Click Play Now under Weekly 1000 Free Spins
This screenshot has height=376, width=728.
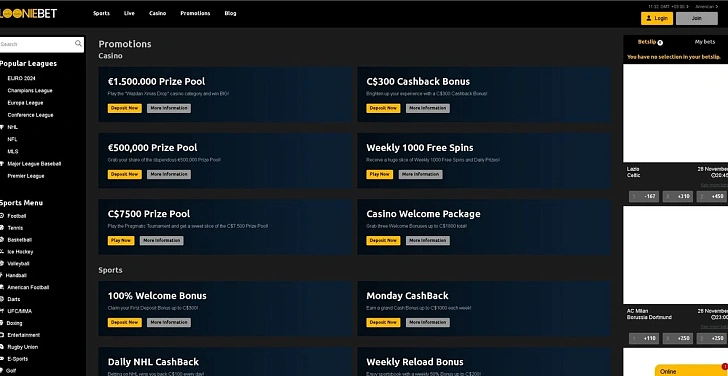click(x=379, y=175)
